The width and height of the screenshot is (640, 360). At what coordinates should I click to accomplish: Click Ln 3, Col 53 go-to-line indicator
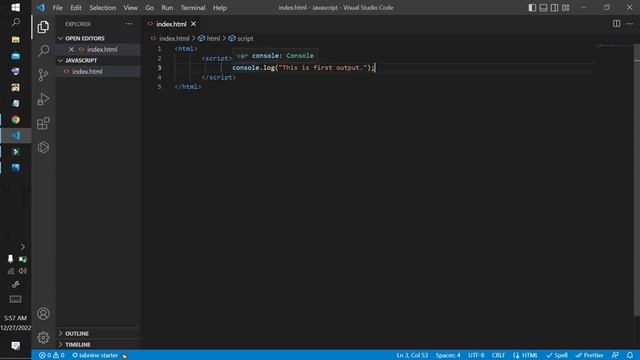(x=412, y=355)
